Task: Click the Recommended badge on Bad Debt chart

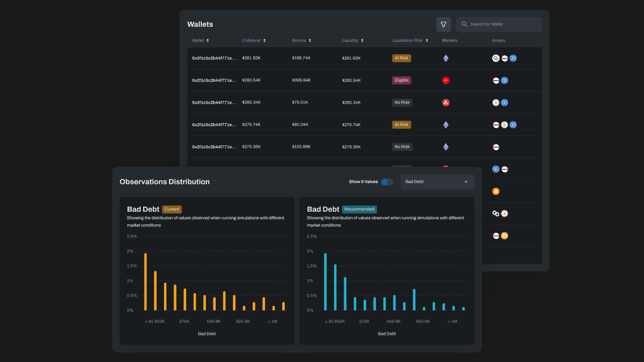Action: 359,209
